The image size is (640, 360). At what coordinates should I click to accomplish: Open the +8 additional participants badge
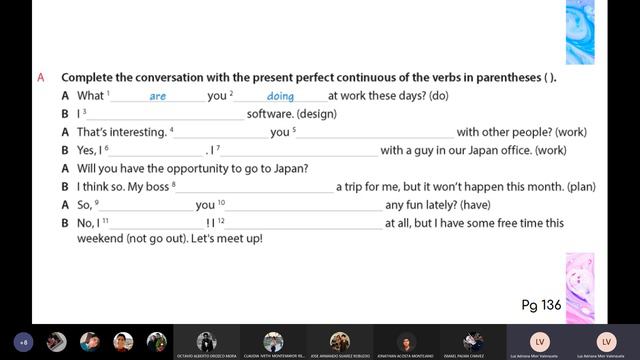[23, 342]
